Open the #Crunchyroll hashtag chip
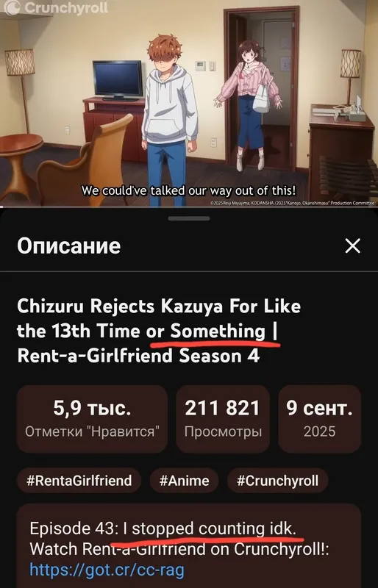378x588 pixels. click(x=277, y=481)
